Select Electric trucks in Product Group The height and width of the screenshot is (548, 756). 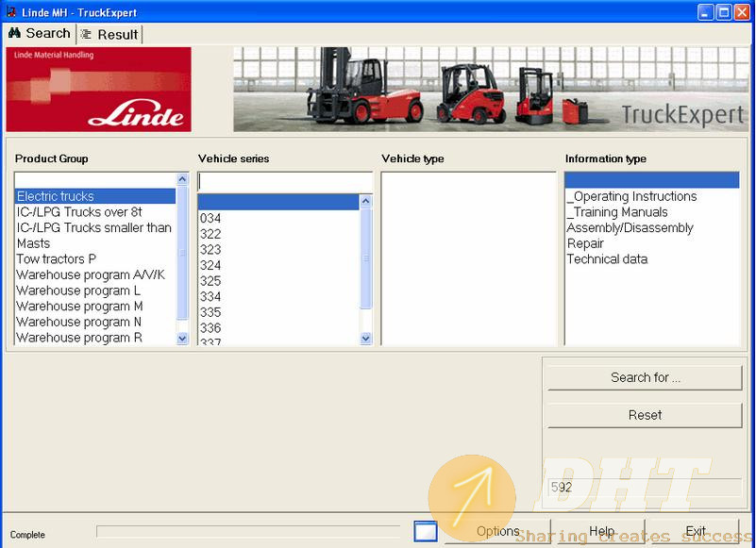coord(95,196)
